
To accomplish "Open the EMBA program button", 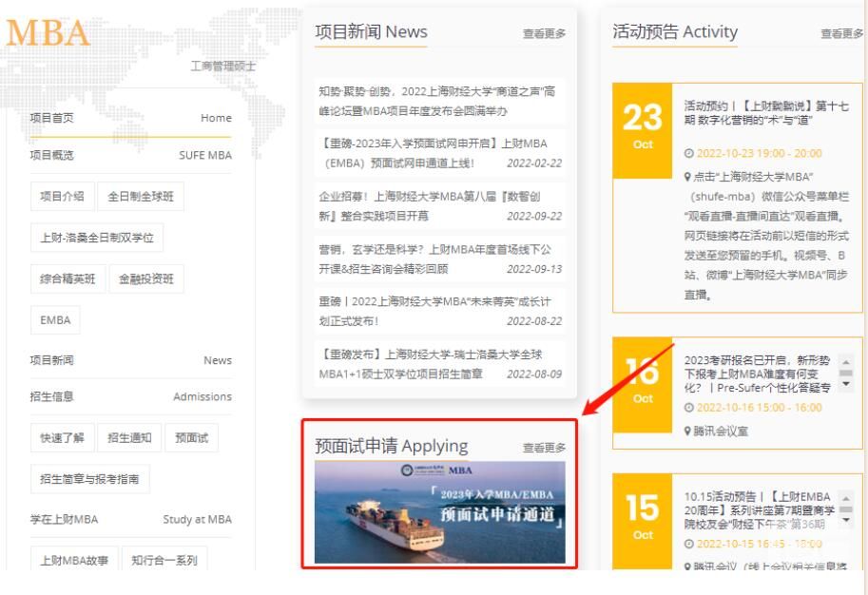I will (x=55, y=320).
